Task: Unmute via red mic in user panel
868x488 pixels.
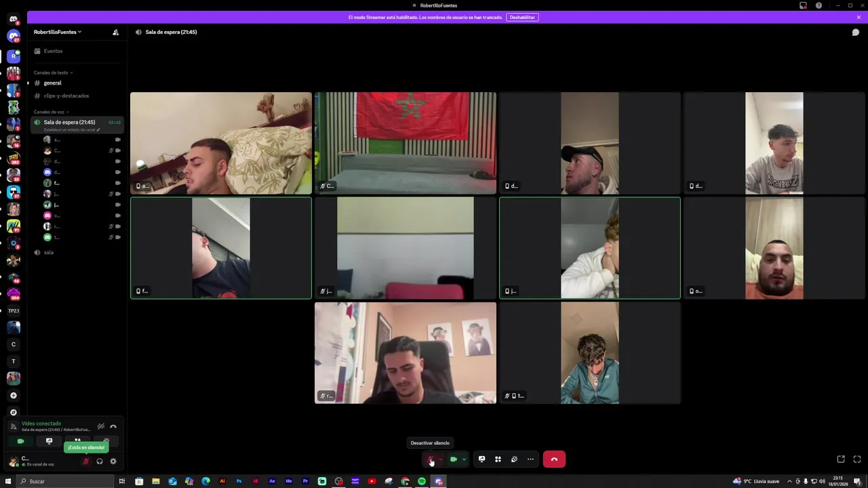Action: click(x=85, y=462)
